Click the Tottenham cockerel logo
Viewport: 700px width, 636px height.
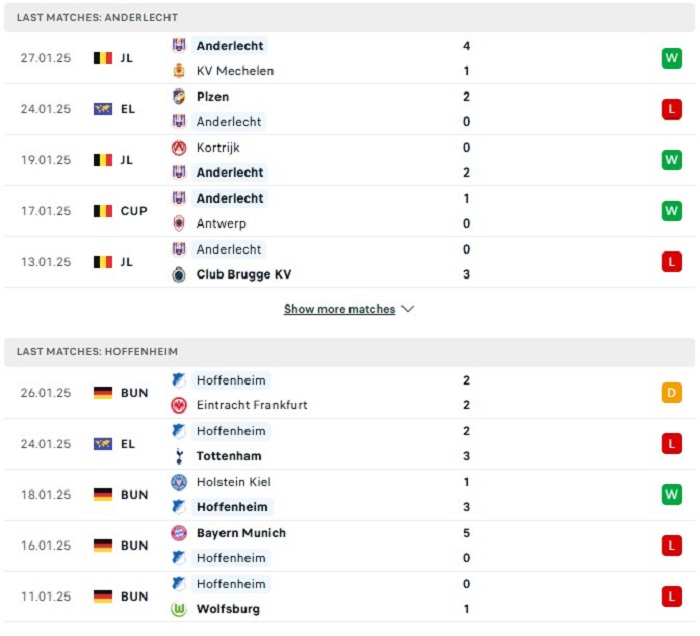click(179, 456)
